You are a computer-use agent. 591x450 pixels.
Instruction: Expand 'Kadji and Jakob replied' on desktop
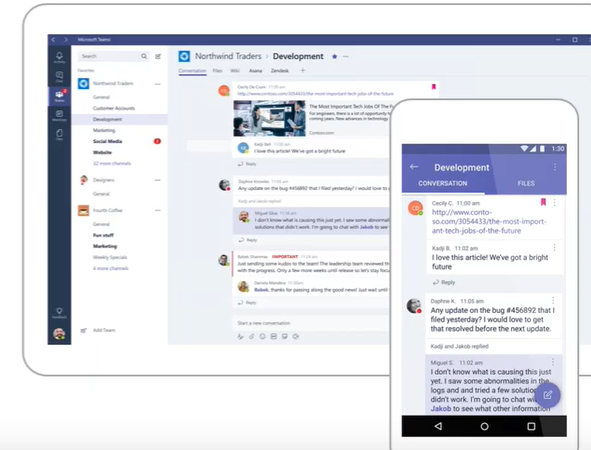click(259, 201)
